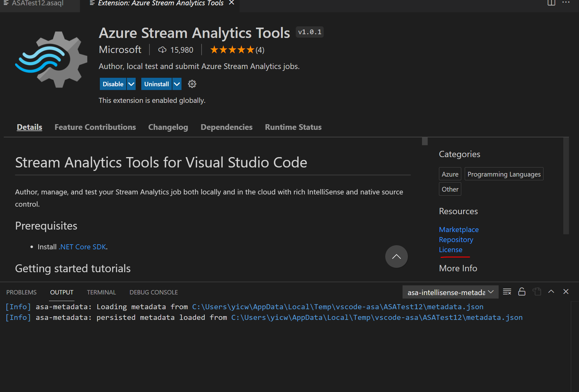Switch to the TERMINAL panel
Viewport: 579px width, 392px height.
[x=101, y=292]
